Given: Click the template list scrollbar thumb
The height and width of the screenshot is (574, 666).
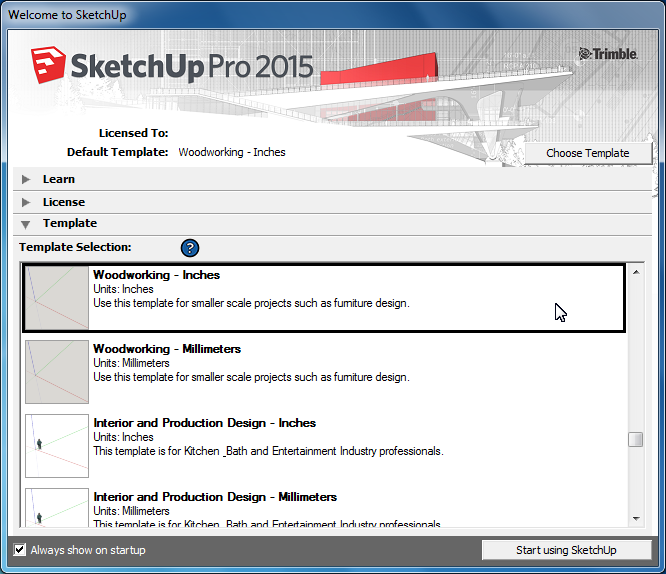Looking at the screenshot, I should pyautogui.click(x=635, y=439).
